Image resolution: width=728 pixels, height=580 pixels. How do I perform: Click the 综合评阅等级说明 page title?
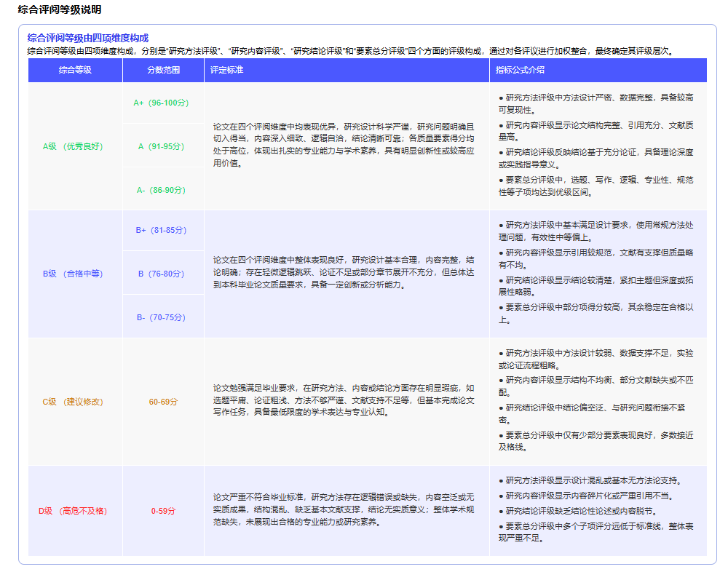60,9
